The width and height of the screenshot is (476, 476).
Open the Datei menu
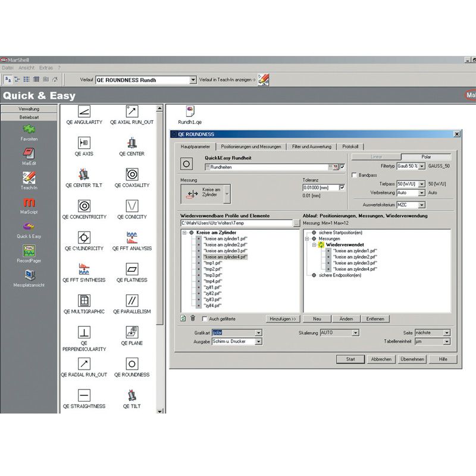pos(8,68)
